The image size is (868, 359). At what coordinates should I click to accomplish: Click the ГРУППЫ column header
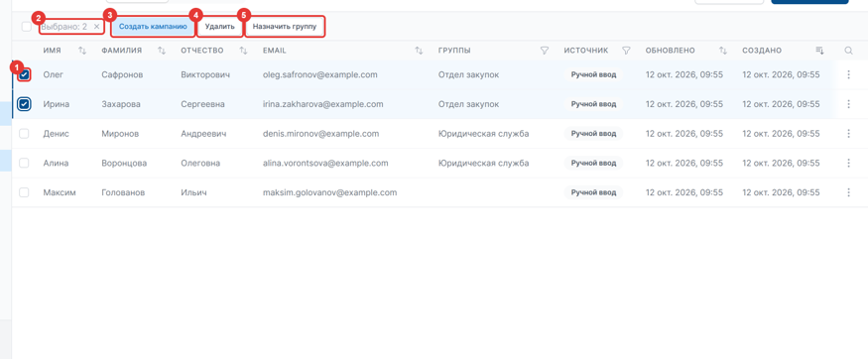454,51
